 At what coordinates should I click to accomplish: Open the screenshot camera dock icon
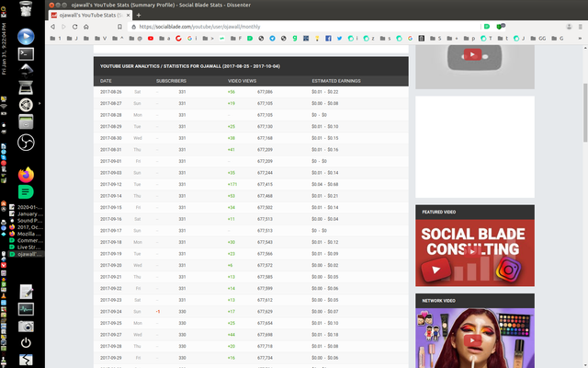(26, 327)
